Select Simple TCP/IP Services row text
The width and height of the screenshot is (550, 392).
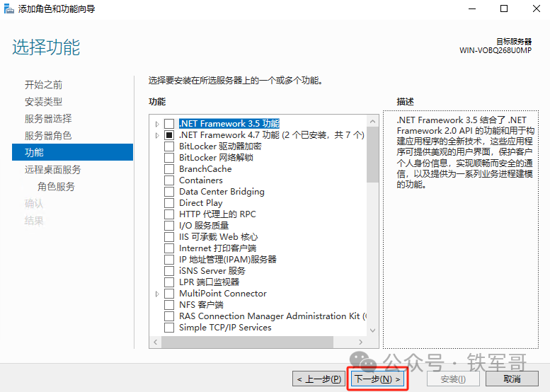click(225, 328)
